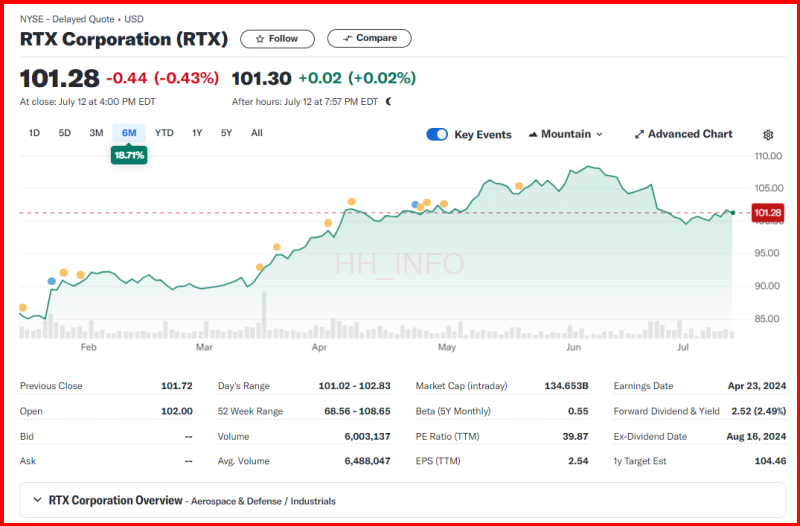
Task: Click the Day's Range value 101.02 - 102.83
Action: (355, 386)
